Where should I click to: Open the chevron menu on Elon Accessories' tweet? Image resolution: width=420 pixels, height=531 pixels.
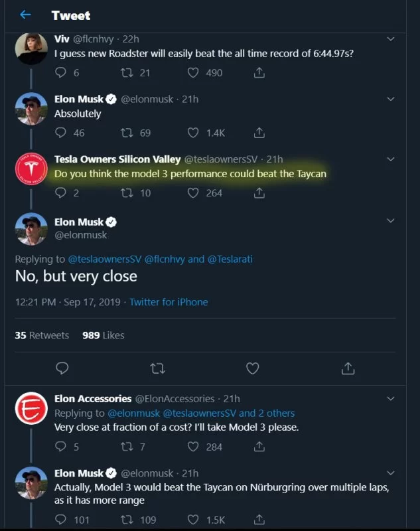pos(391,399)
